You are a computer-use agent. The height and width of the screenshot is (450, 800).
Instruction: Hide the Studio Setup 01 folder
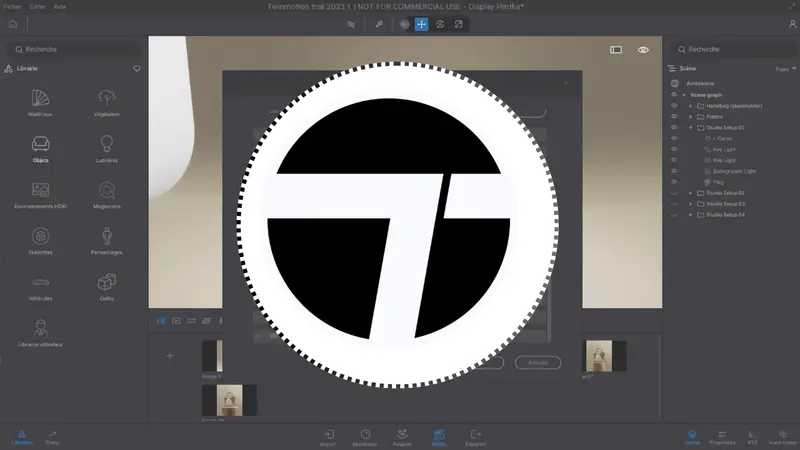point(674,127)
